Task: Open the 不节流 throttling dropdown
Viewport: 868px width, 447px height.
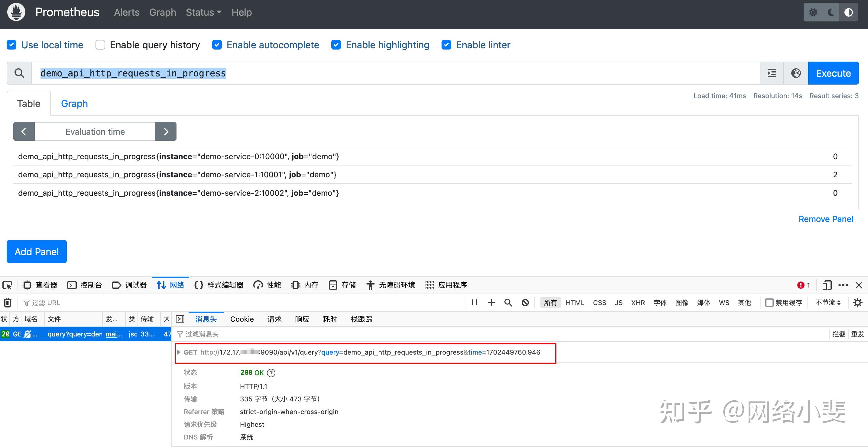Action: (x=828, y=303)
